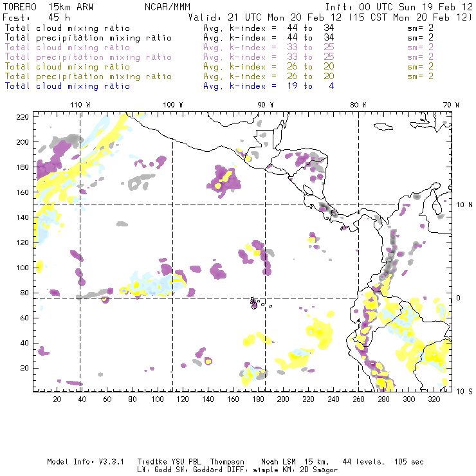The image size is (476, 476).
Task: Select the "260" label on the bottom x-axis
Action: (x=358, y=399)
